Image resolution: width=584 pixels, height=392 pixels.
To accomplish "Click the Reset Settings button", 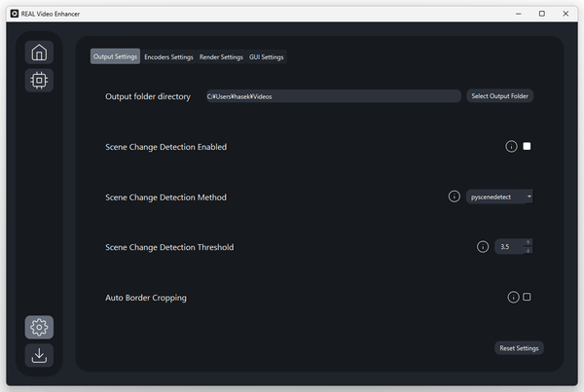I will (519, 348).
